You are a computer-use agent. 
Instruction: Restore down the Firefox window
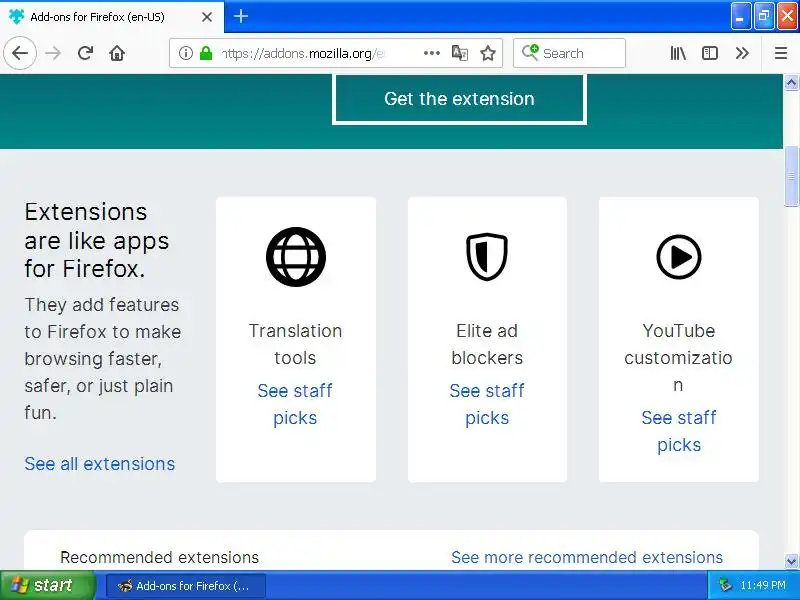click(764, 16)
